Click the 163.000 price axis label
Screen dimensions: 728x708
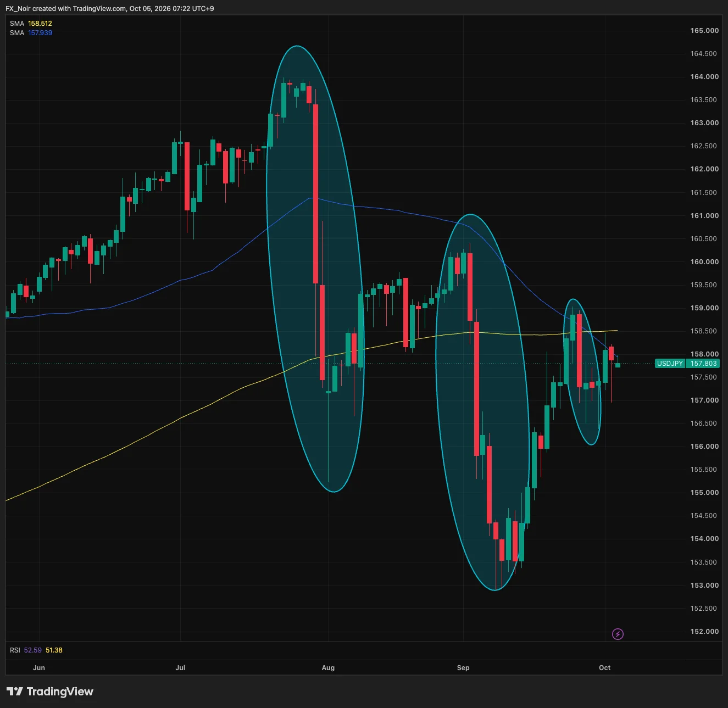point(704,123)
